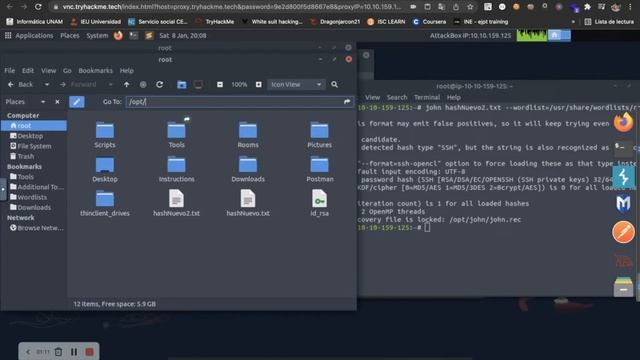The width and height of the screenshot is (640, 360).
Task: Toggle the location edit pencil button
Action: tap(77, 102)
